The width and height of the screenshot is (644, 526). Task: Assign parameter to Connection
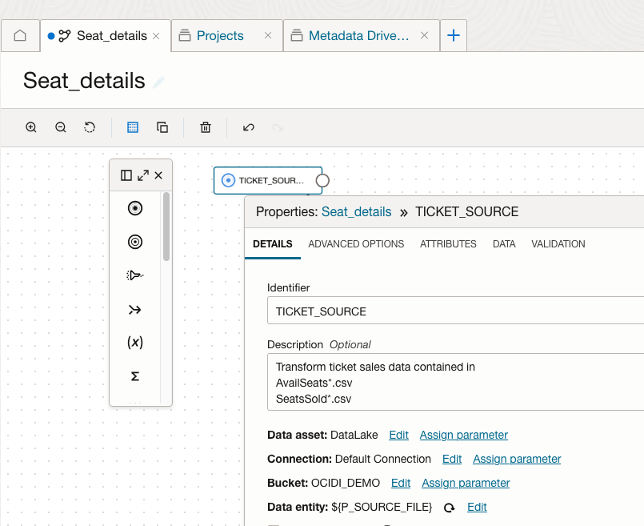[517, 459]
